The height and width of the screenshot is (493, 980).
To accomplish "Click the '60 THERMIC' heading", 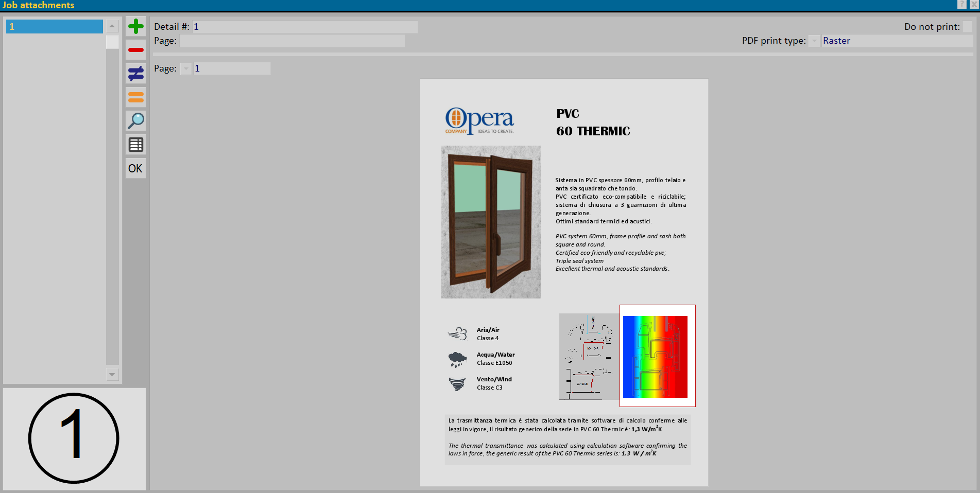I will pyautogui.click(x=593, y=131).
